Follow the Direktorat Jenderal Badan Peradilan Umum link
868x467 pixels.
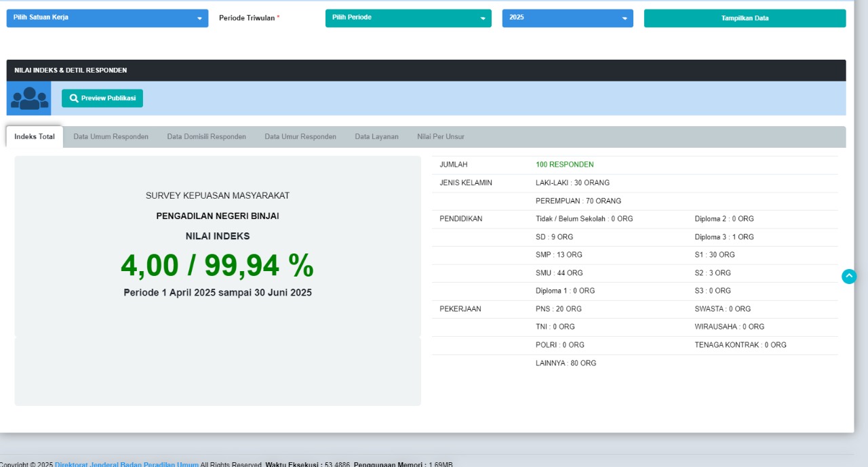coord(127,464)
